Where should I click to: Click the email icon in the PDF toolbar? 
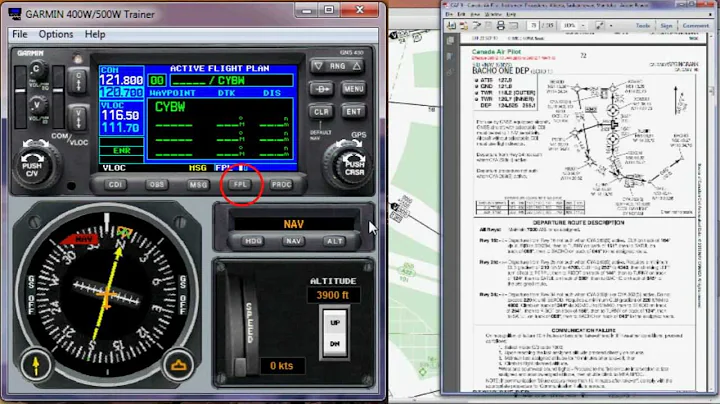tap(514, 26)
